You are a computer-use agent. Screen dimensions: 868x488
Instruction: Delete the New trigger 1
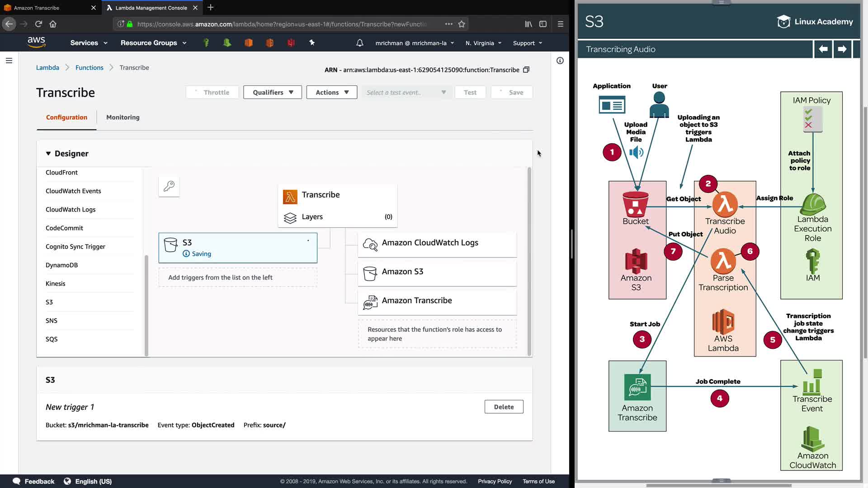point(504,407)
